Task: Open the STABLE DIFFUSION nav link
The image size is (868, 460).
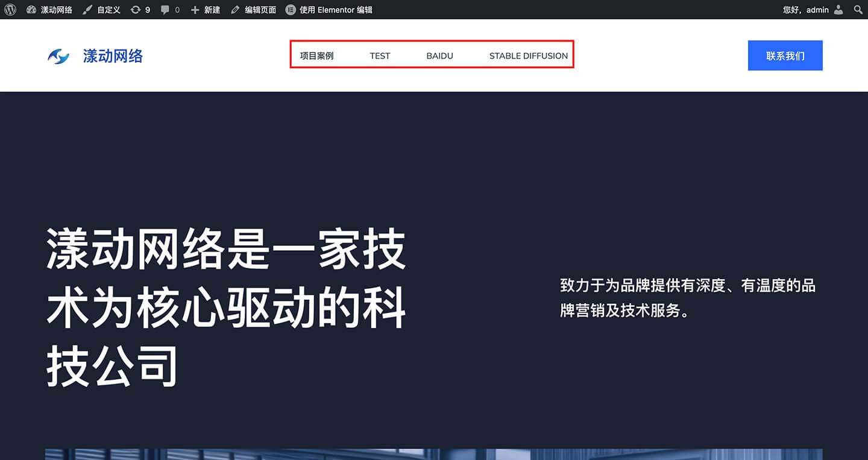Action: [528, 55]
